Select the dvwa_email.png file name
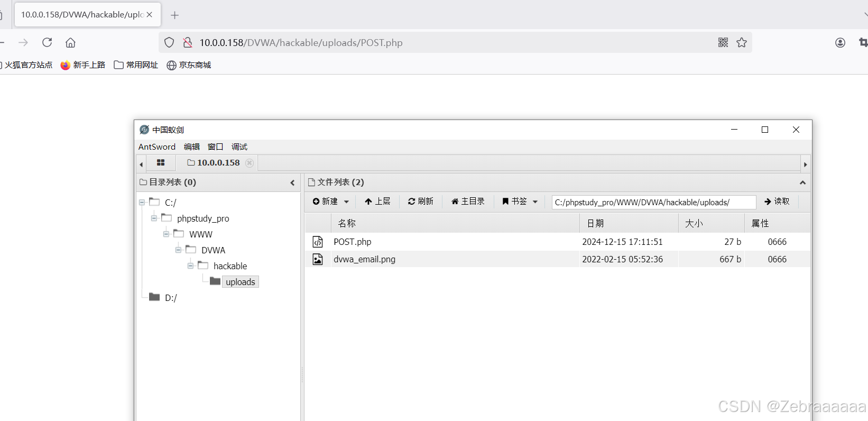 click(x=364, y=259)
